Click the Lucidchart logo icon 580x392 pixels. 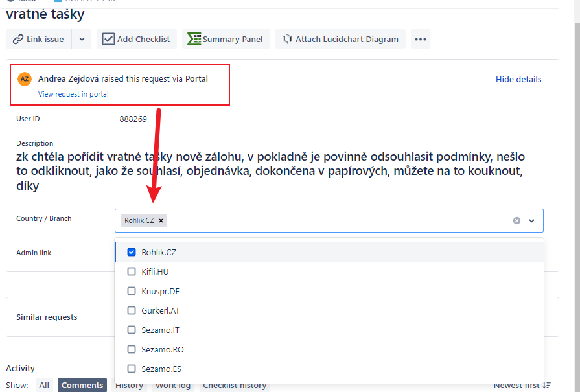pyautogui.click(x=288, y=39)
